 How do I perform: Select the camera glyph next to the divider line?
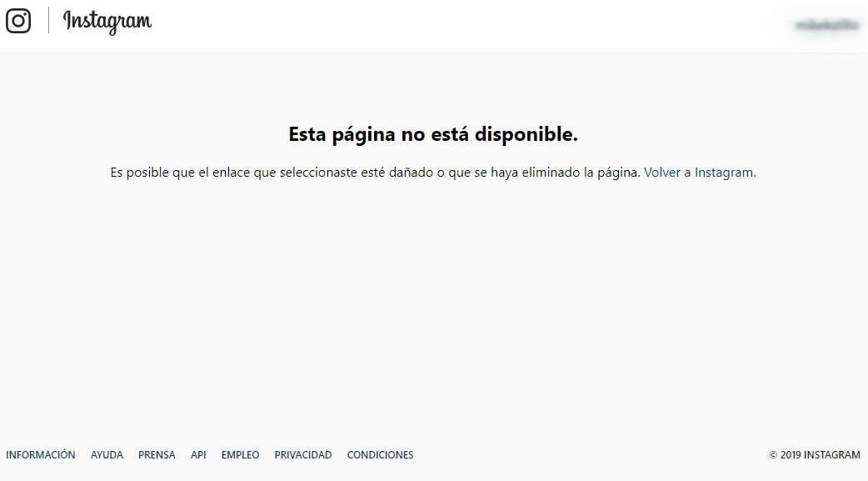point(18,21)
